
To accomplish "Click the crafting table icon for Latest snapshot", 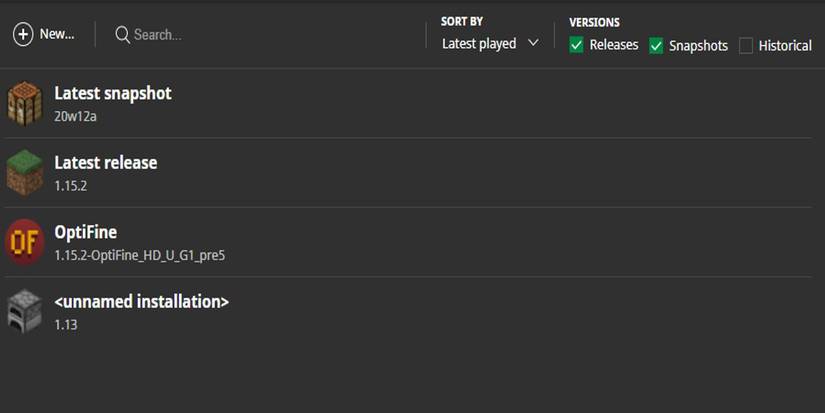I will tap(25, 103).
